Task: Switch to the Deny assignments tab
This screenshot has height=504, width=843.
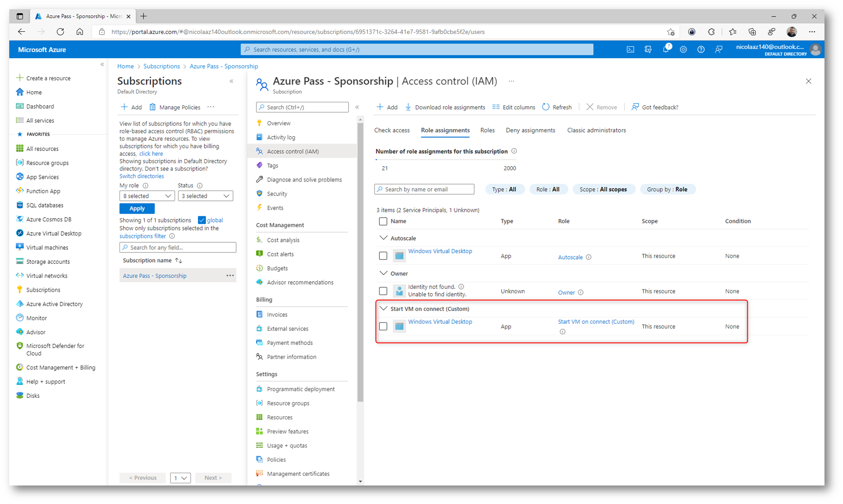Action: pyautogui.click(x=530, y=130)
